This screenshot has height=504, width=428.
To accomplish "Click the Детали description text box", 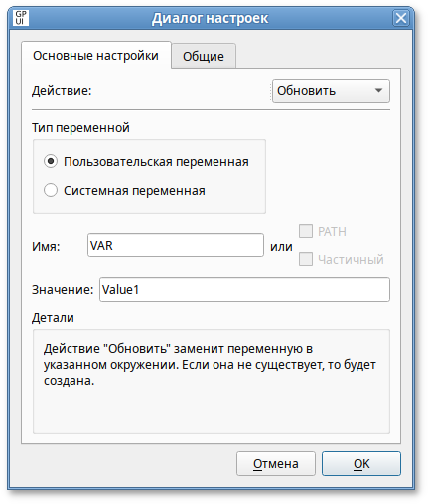I will point(212,382).
